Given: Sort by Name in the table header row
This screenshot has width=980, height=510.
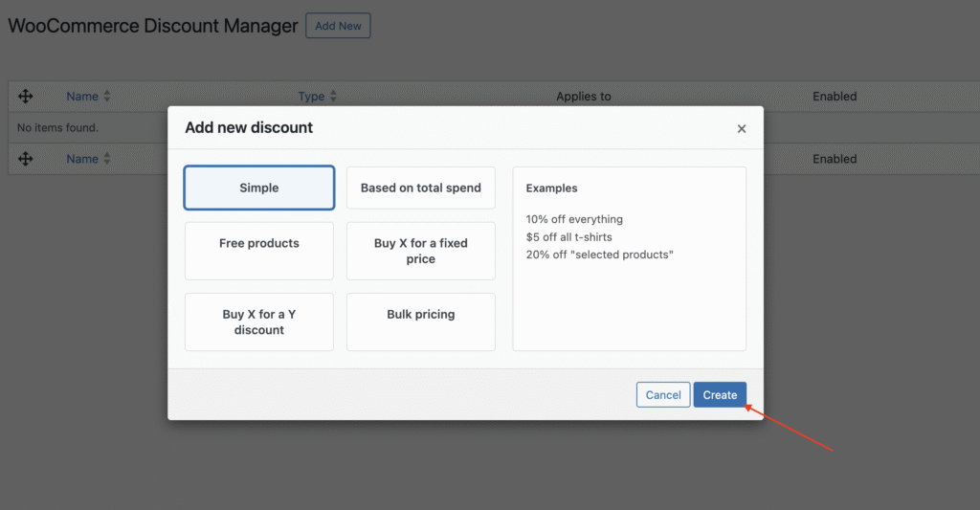Looking at the screenshot, I should point(88,97).
